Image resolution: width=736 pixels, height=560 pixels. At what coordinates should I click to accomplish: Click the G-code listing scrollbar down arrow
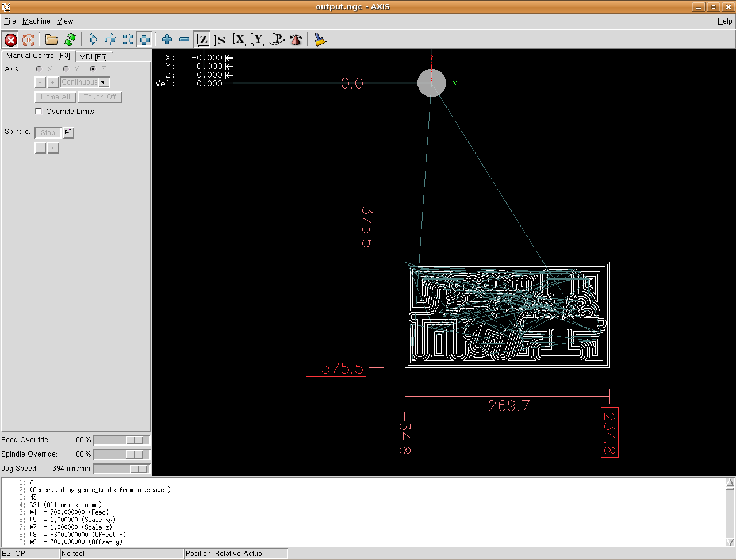click(730, 542)
